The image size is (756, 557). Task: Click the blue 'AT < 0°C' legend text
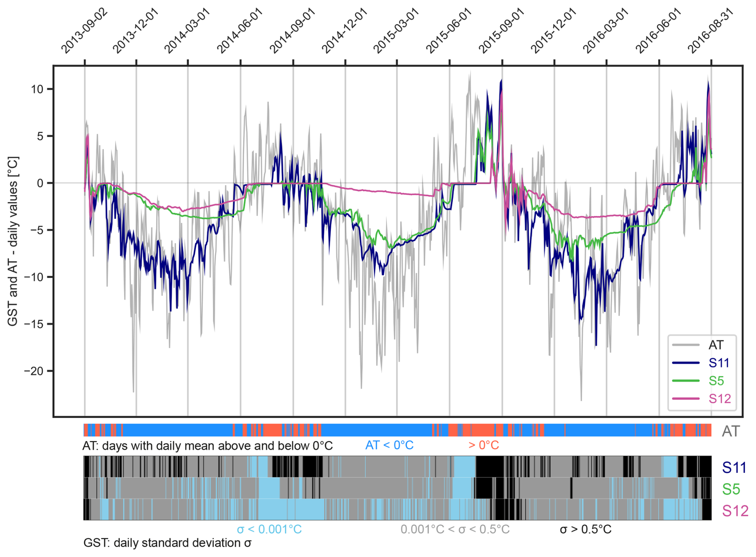pyautogui.click(x=389, y=445)
